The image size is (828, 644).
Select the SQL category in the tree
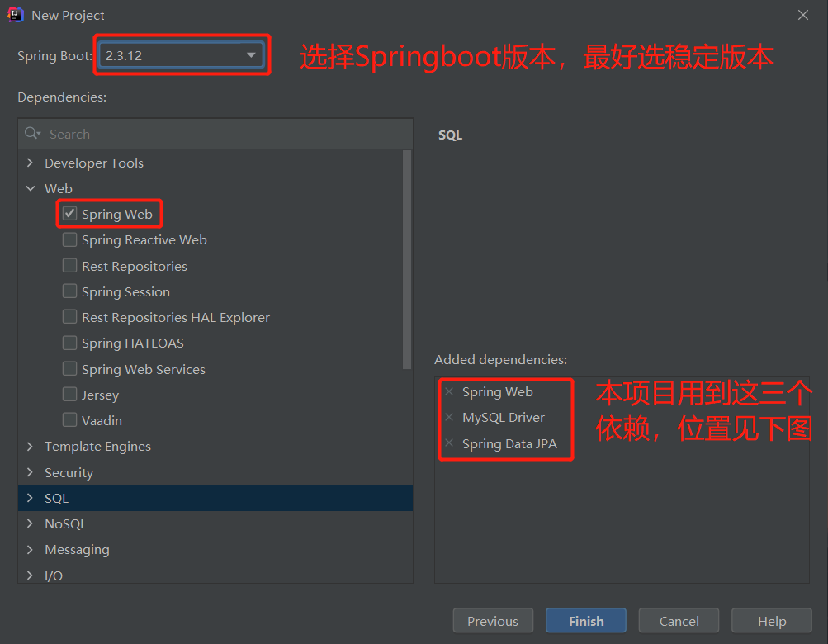[56, 498]
